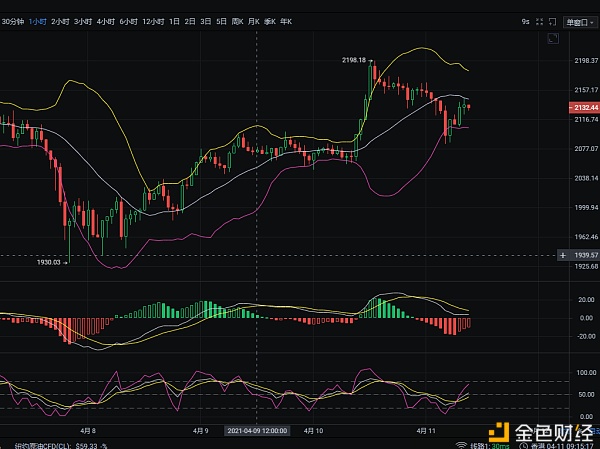Choose the 12小时 timeframe
600x449 pixels.
(153, 21)
